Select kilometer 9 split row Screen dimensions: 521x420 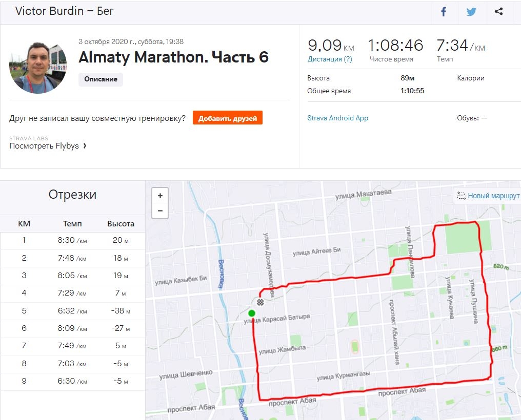[x=72, y=381]
